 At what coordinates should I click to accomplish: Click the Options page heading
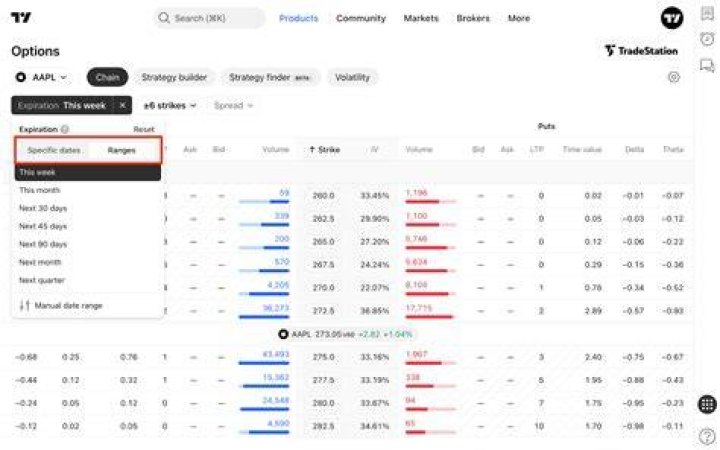tap(35, 51)
